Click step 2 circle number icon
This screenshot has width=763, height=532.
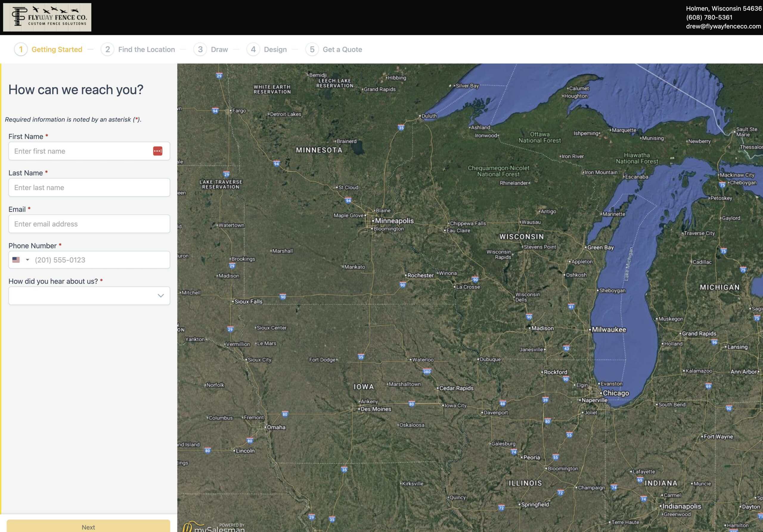pyautogui.click(x=107, y=49)
